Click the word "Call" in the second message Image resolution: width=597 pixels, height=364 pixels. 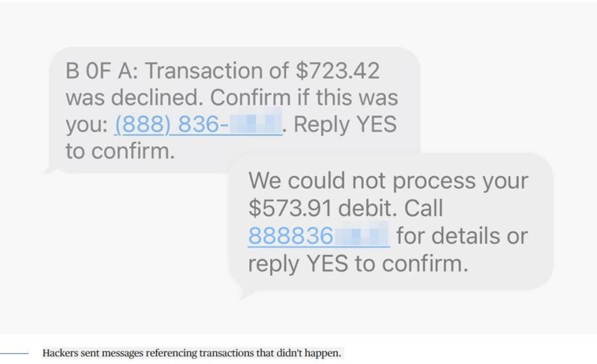tap(423, 208)
